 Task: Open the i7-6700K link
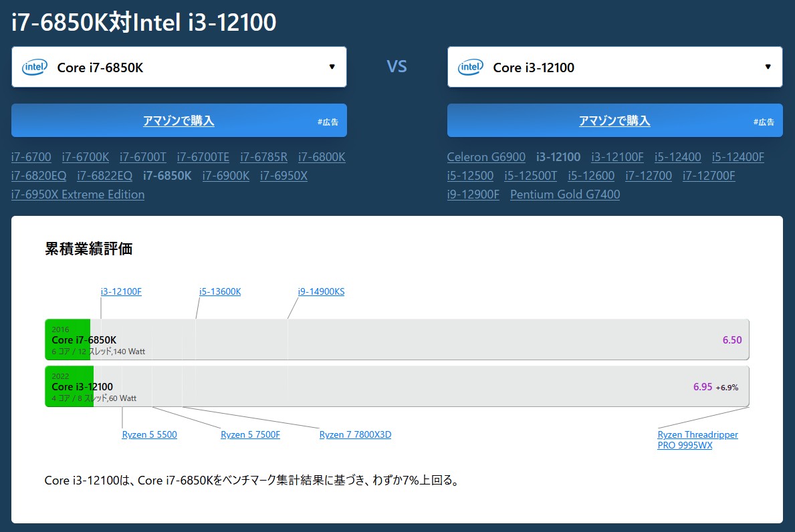tap(86, 157)
